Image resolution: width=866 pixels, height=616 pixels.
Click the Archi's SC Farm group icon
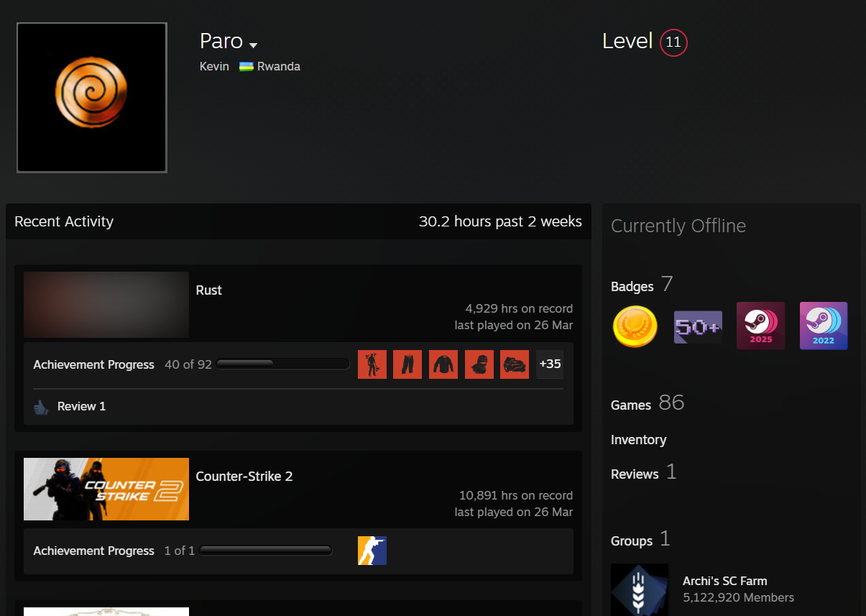pyautogui.click(x=640, y=589)
